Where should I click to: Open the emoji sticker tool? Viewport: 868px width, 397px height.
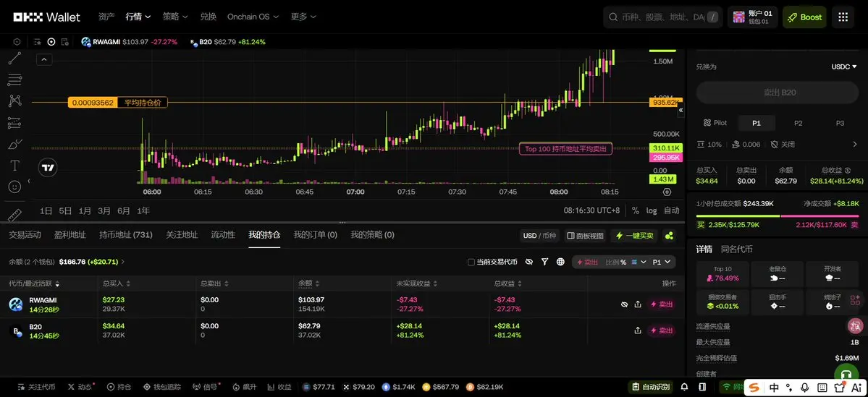pyautogui.click(x=15, y=187)
